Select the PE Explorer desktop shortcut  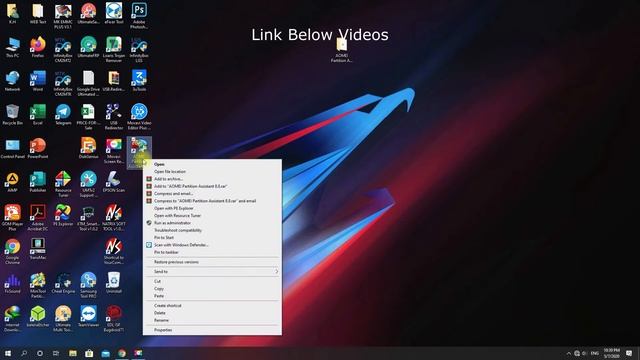point(63,216)
